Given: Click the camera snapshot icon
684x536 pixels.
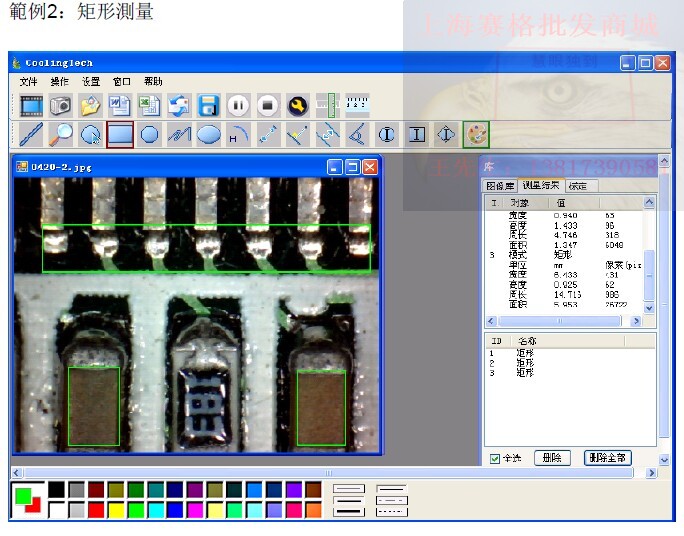Looking at the screenshot, I should tap(61, 106).
